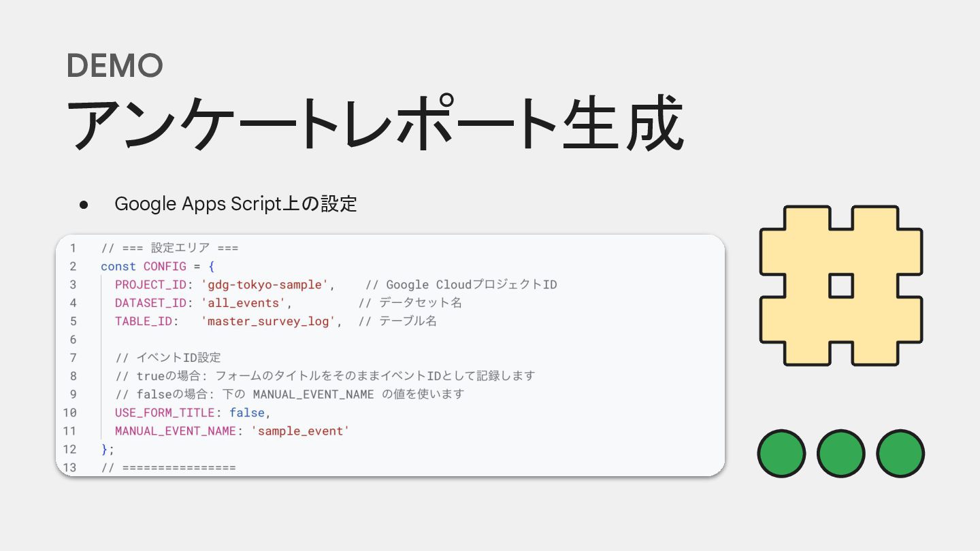This screenshot has width=980, height=551.
Task: Click the line-8 comment starting 'trueの場合'
Action: (325, 376)
